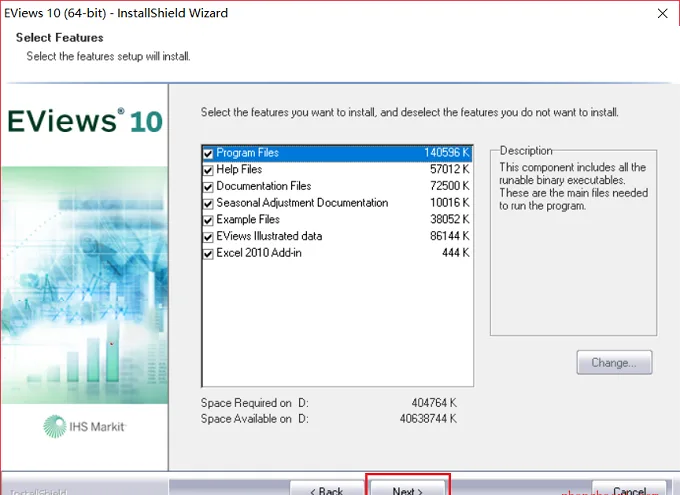Select Seasonal Adjustment Documentation label
This screenshot has width=680, height=495.
coord(302,203)
